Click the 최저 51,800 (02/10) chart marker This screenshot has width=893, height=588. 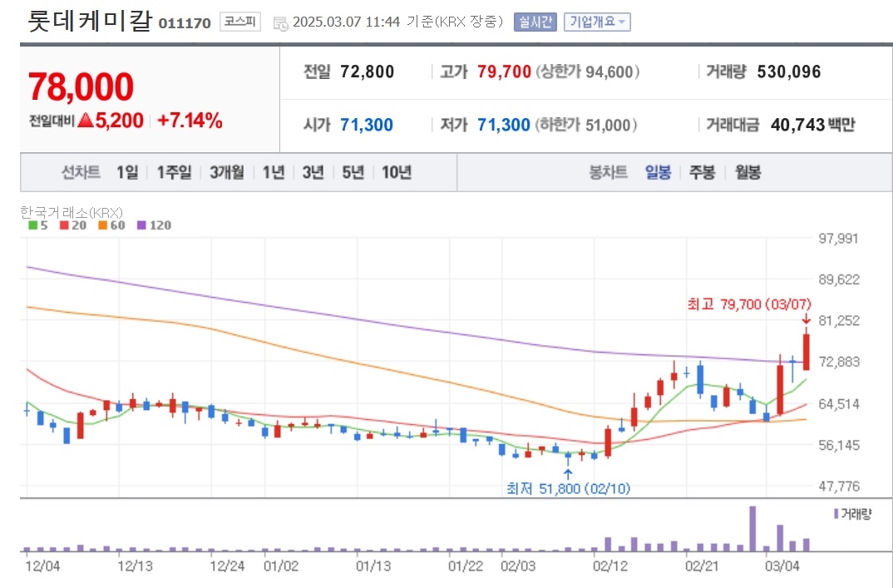click(x=569, y=488)
